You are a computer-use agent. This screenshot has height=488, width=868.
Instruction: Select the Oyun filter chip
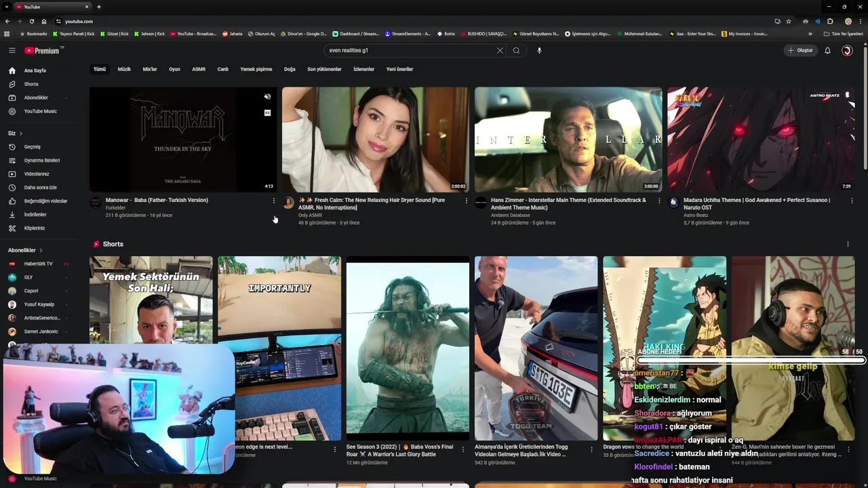(x=174, y=69)
